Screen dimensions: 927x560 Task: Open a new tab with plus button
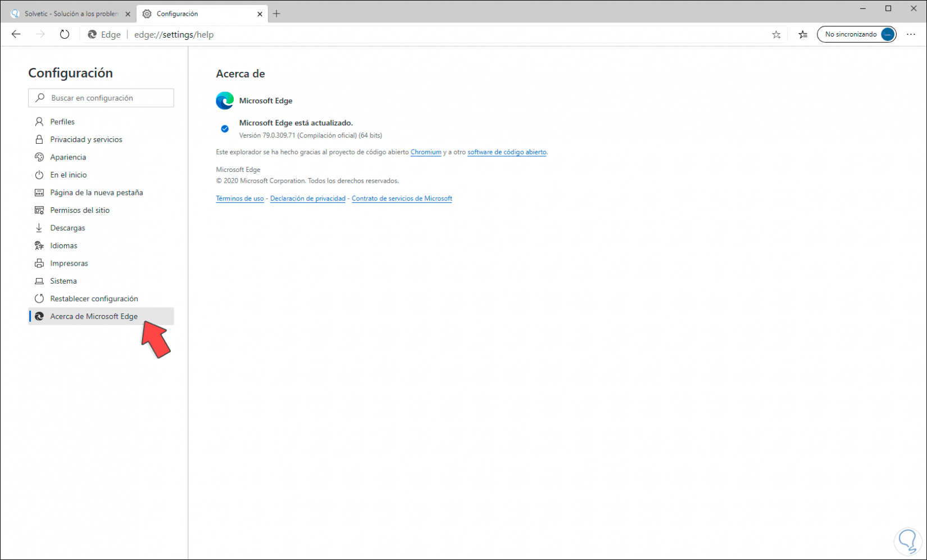pos(276,13)
